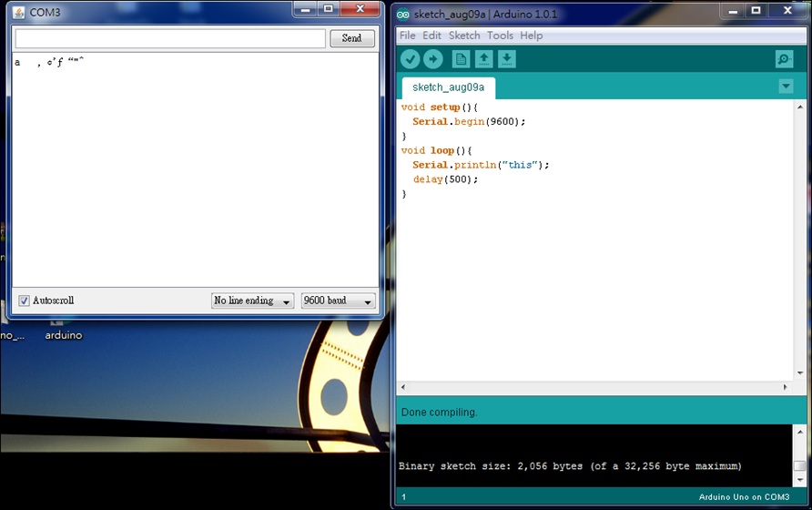Viewport: 812px width, 510px height.
Task: Click the void loop() line
Action: click(x=436, y=150)
